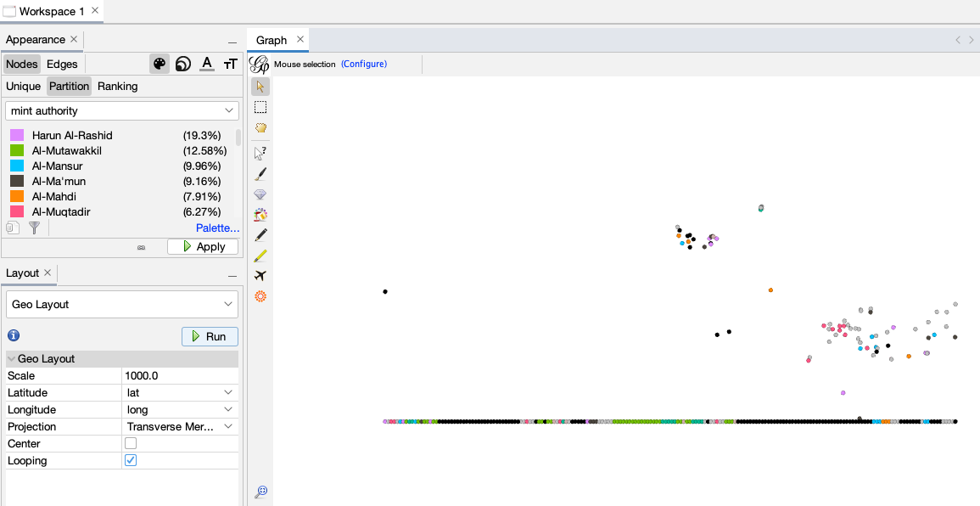Choose the Edit node attributes tool
The height and width of the screenshot is (506, 980).
coord(260,153)
